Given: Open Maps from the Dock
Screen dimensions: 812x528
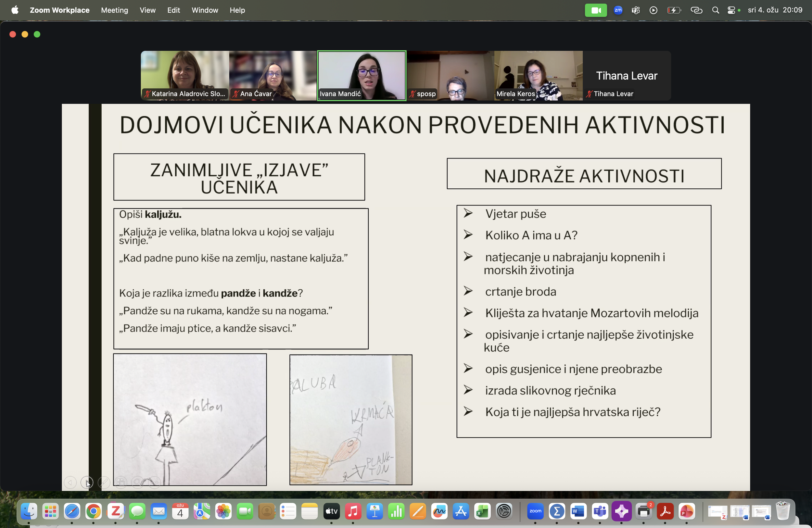Looking at the screenshot, I should 202,511.
